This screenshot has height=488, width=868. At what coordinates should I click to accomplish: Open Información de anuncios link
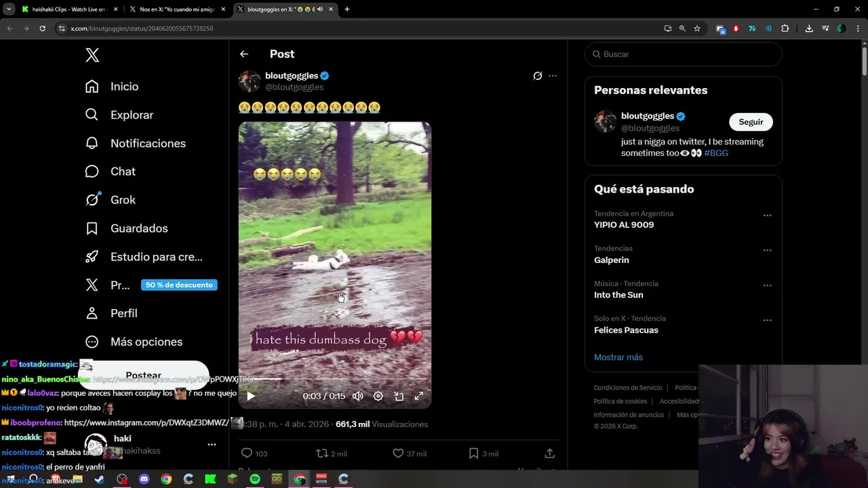629,415
